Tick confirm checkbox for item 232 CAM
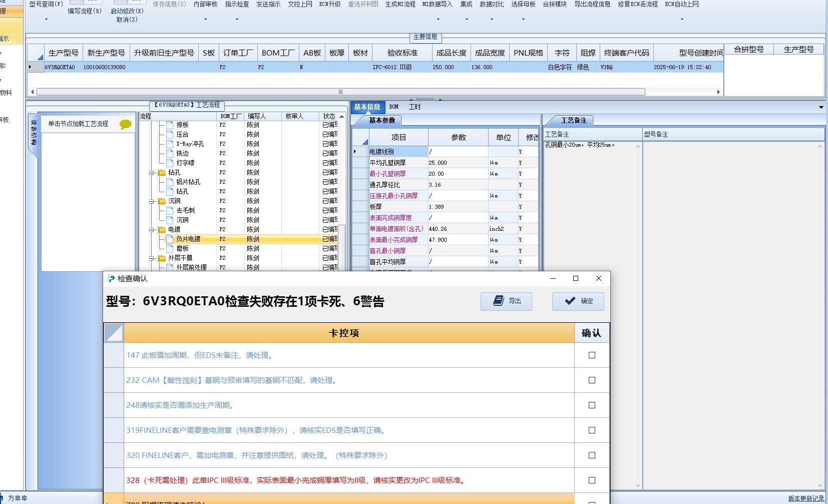The image size is (828, 504). 592,380
